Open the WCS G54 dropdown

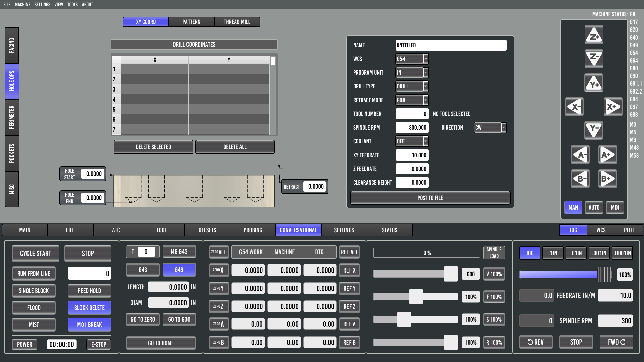[x=412, y=59]
